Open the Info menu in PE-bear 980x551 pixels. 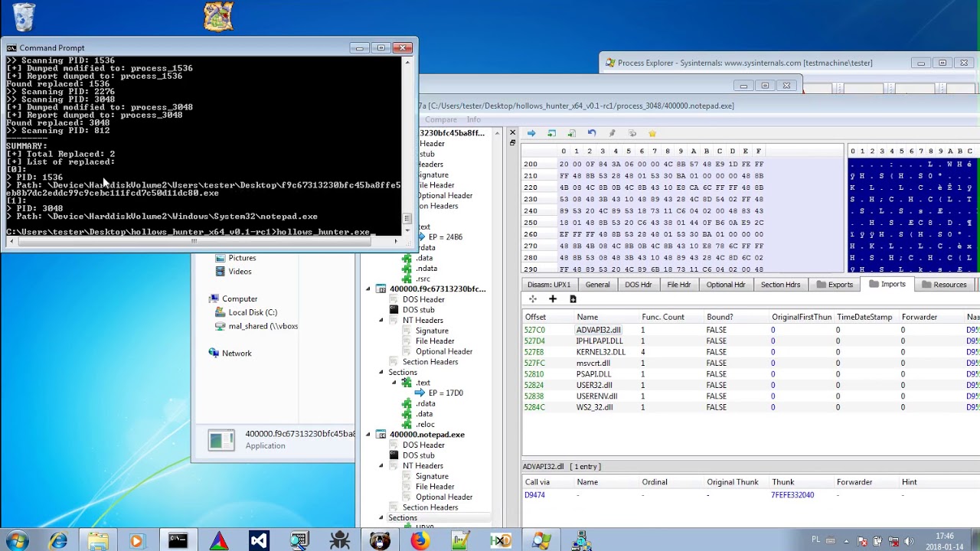[474, 119]
